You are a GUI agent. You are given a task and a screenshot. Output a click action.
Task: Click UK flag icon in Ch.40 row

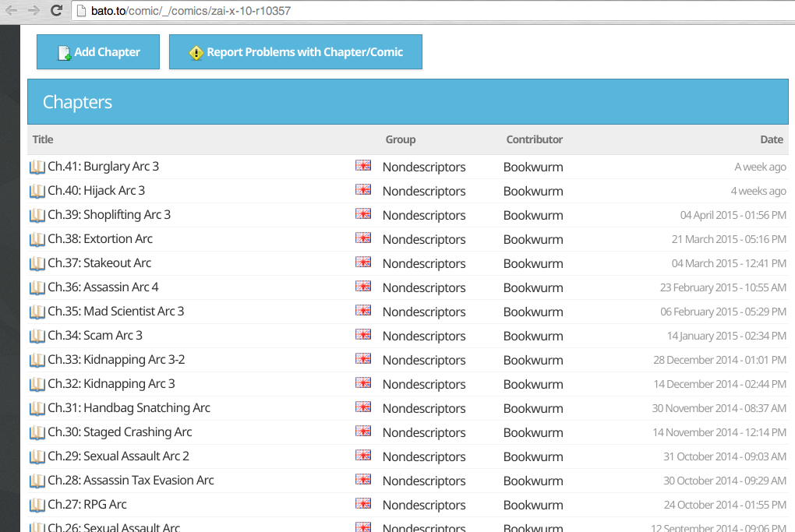coord(363,190)
